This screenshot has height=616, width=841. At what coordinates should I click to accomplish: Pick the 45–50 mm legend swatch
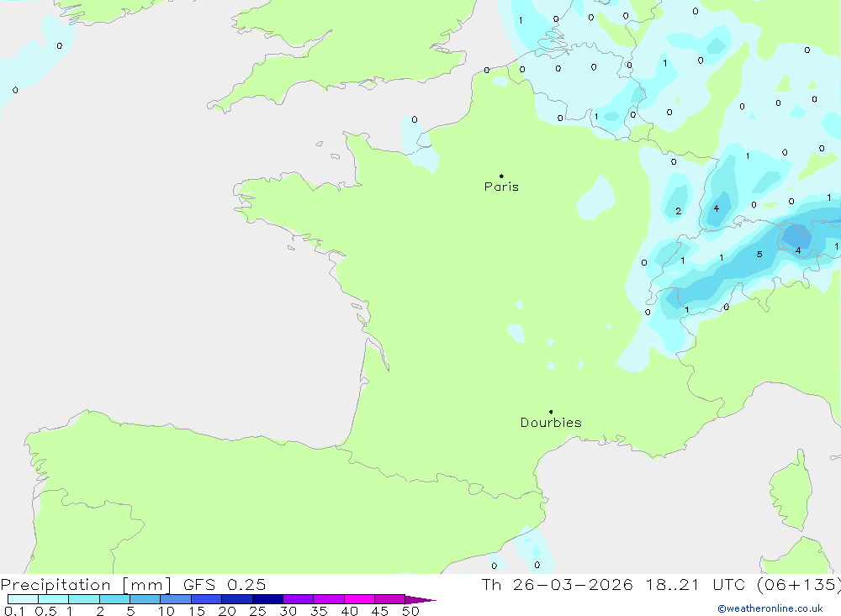point(390,599)
